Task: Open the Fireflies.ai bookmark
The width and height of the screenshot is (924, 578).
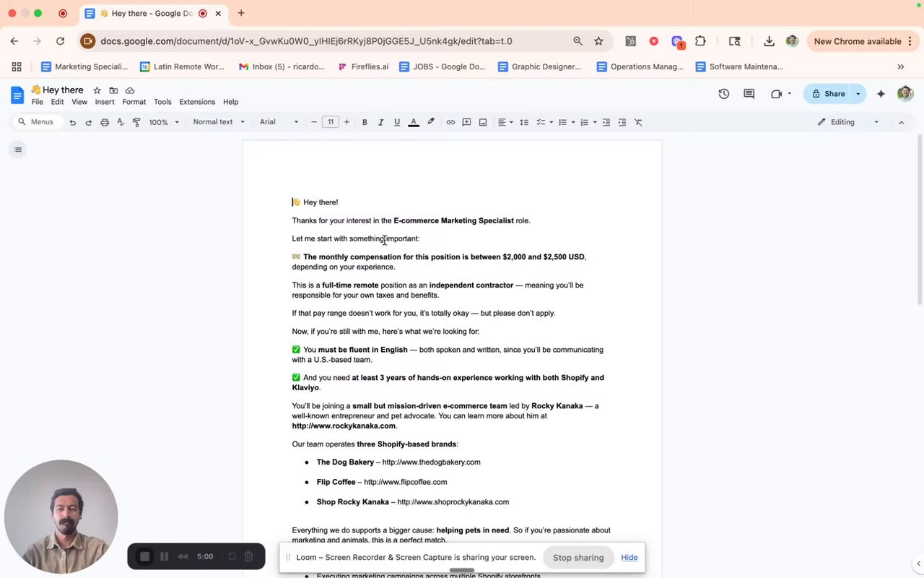Action: (363, 66)
